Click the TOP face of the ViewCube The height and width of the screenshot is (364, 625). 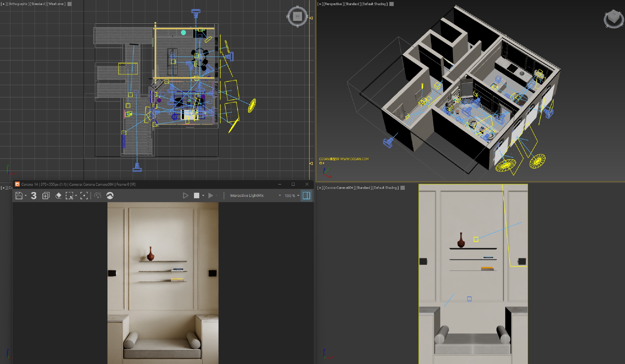coord(297,16)
